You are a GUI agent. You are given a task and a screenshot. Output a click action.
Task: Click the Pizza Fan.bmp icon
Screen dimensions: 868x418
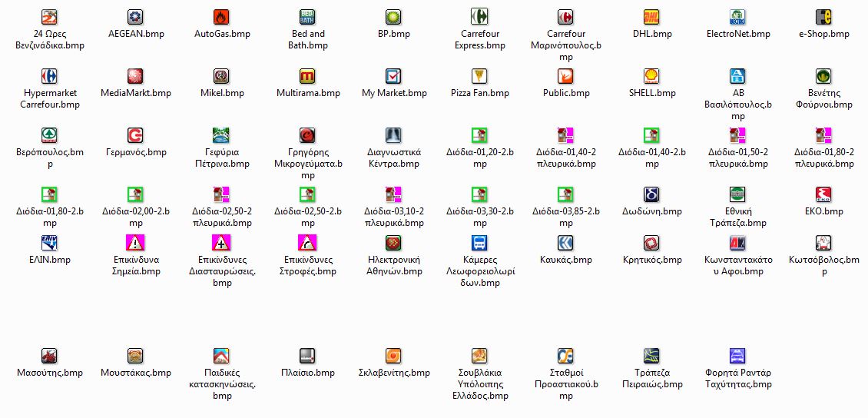tap(479, 76)
